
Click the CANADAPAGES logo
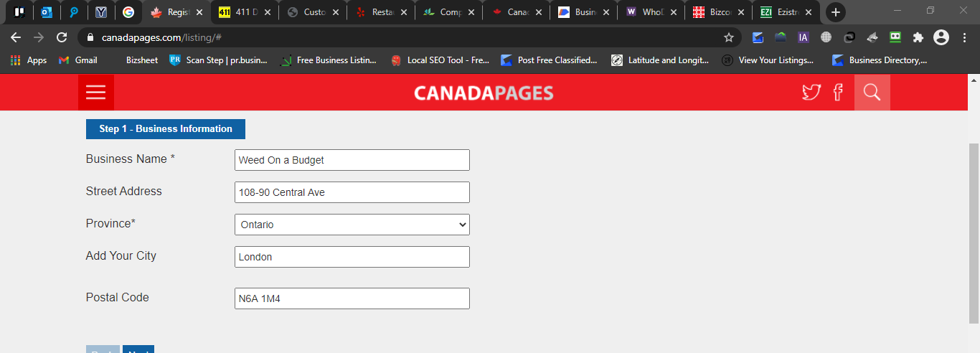tap(484, 93)
